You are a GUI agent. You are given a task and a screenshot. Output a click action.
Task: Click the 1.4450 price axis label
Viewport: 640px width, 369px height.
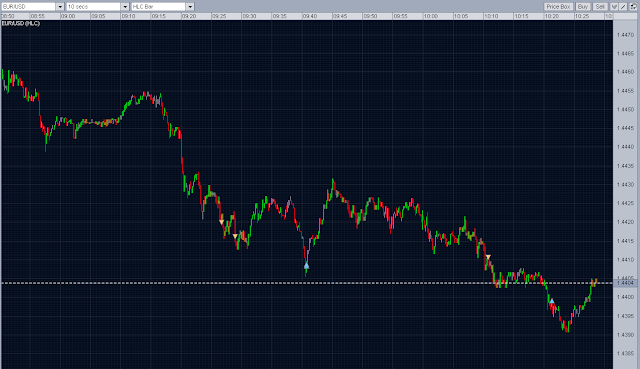point(625,109)
